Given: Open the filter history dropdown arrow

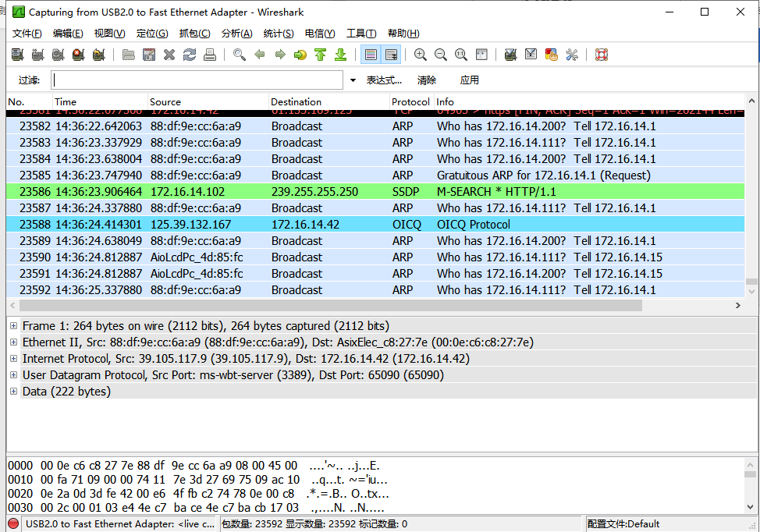Looking at the screenshot, I should (x=353, y=80).
